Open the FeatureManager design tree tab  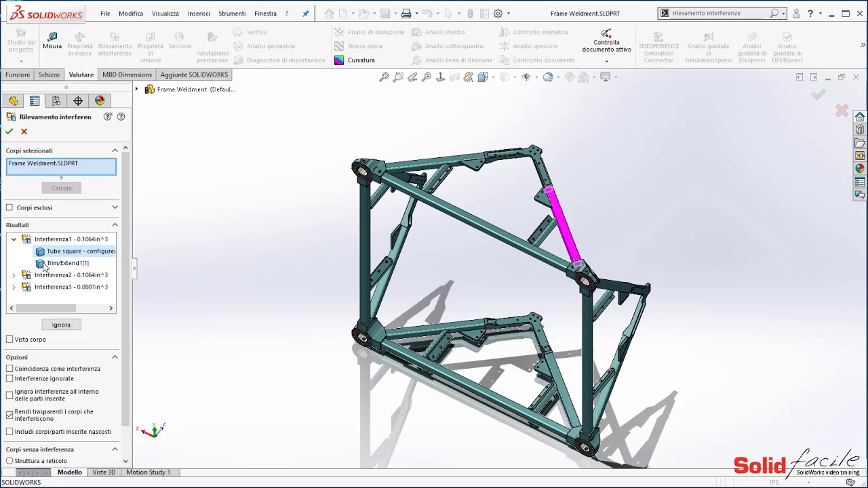pyautogui.click(x=13, y=101)
